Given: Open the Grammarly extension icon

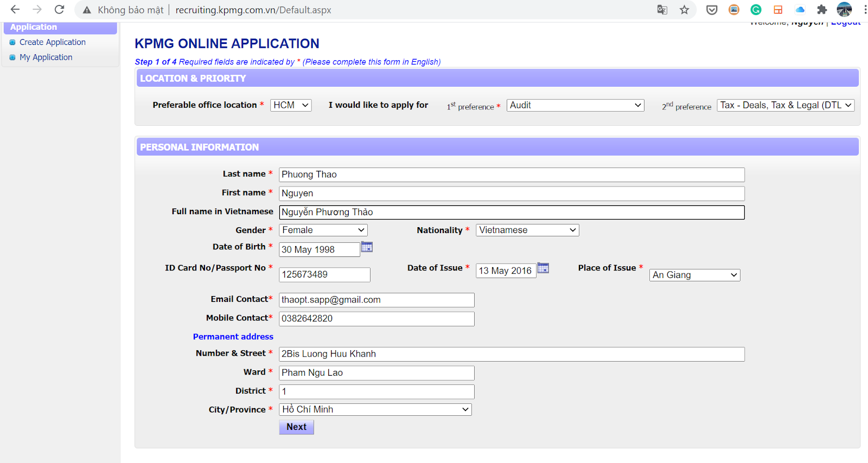Looking at the screenshot, I should [x=756, y=10].
